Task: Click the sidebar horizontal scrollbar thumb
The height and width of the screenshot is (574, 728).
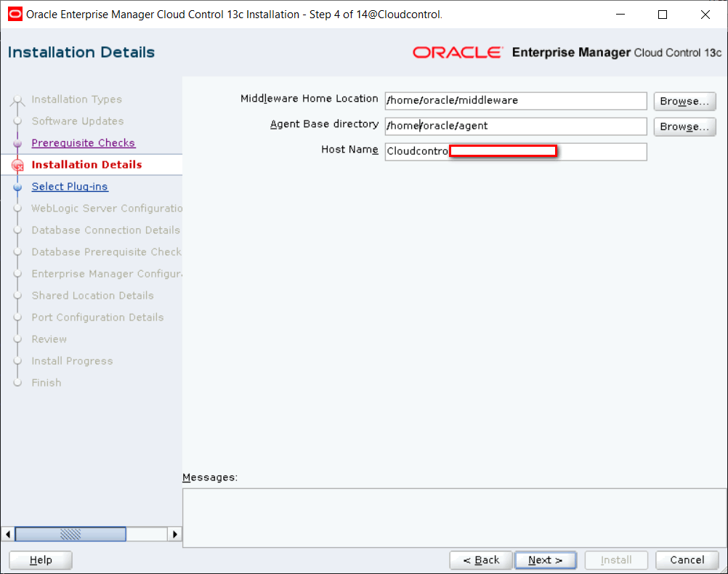Action: [x=70, y=534]
